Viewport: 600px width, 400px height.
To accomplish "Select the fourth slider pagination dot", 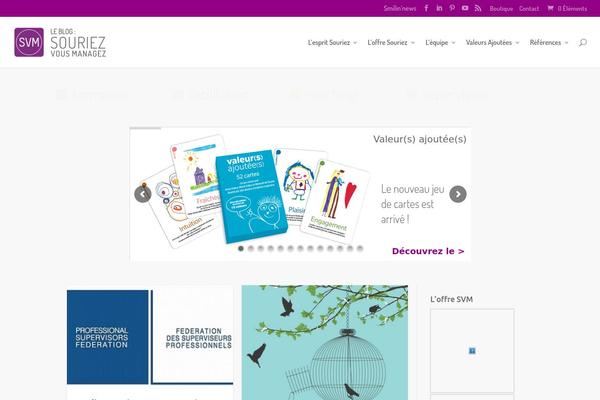I will pos(271,248).
